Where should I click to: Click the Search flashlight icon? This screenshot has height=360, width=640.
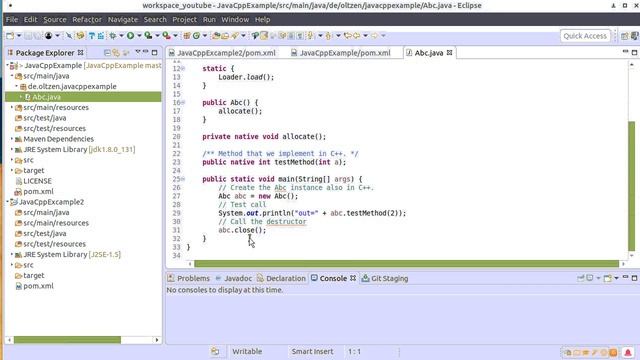click(235, 36)
